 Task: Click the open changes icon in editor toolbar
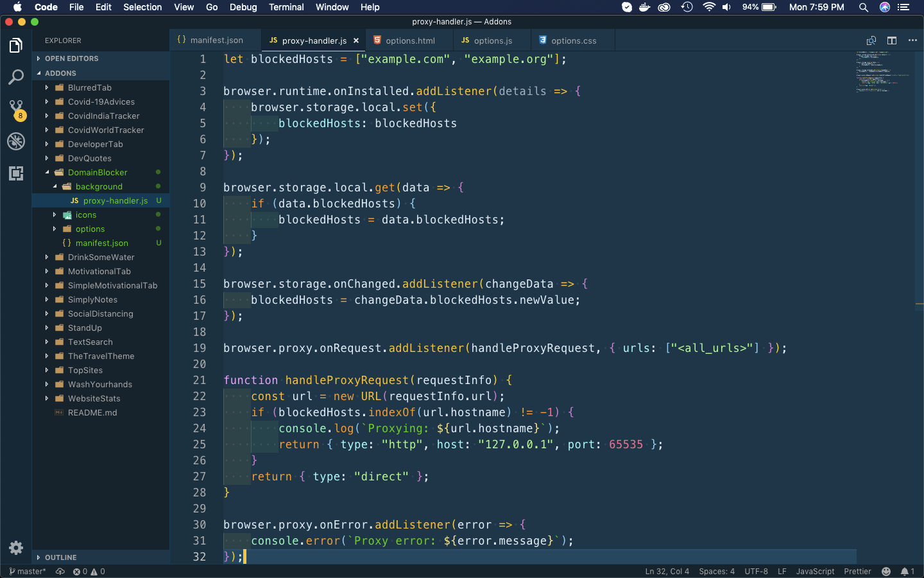[871, 40]
